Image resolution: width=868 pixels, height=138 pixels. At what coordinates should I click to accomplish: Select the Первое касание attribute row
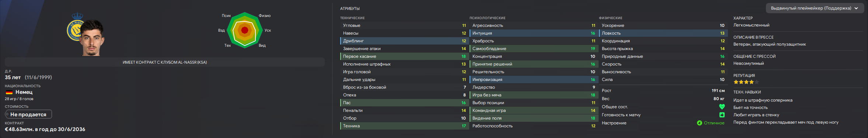[x=404, y=56]
